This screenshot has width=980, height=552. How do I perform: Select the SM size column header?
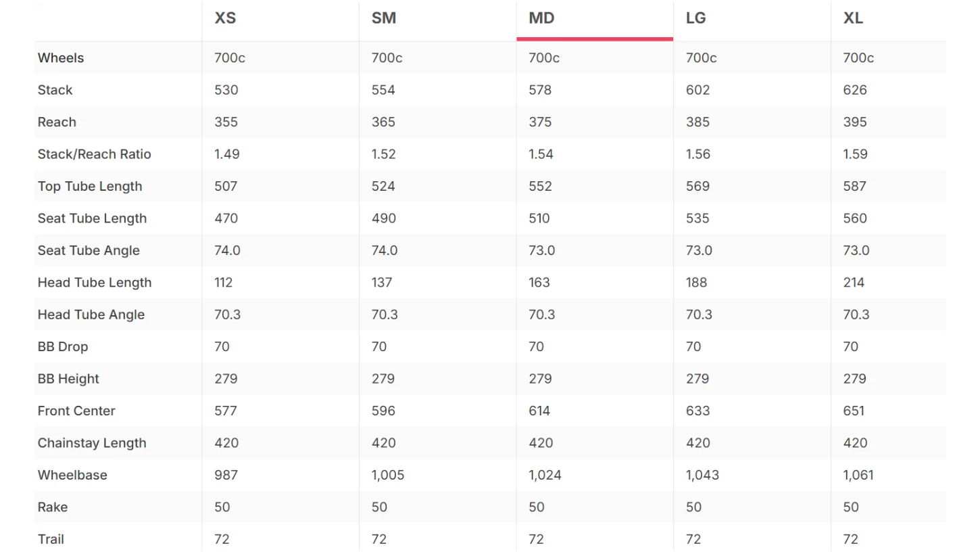384,18
